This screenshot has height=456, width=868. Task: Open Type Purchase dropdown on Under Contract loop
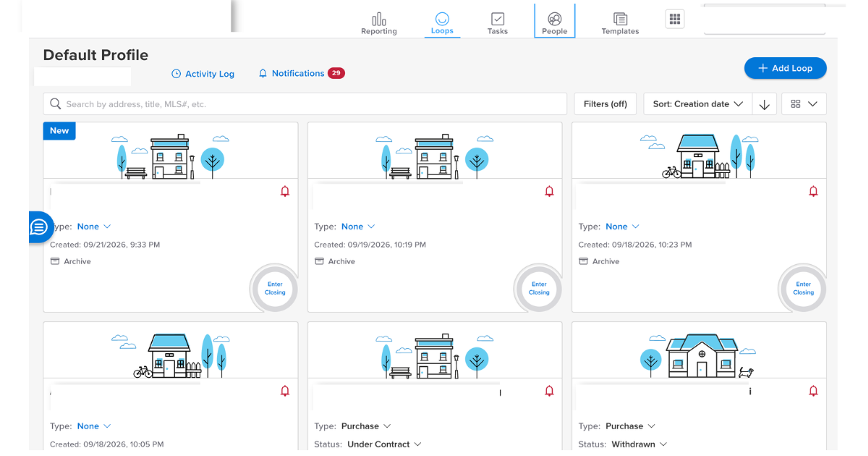click(x=366, y=426)
